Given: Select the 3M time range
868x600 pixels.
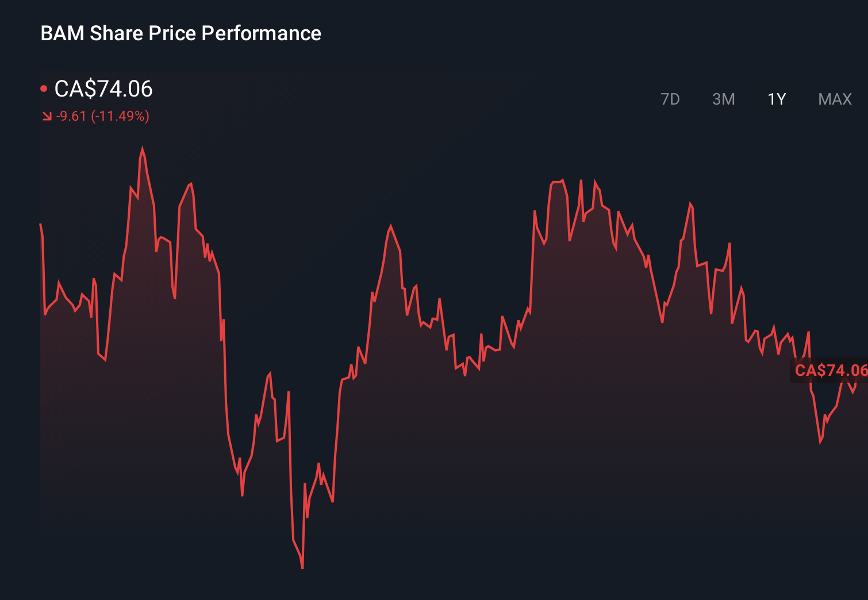Looking at the screenshot, I should [724, 99].
